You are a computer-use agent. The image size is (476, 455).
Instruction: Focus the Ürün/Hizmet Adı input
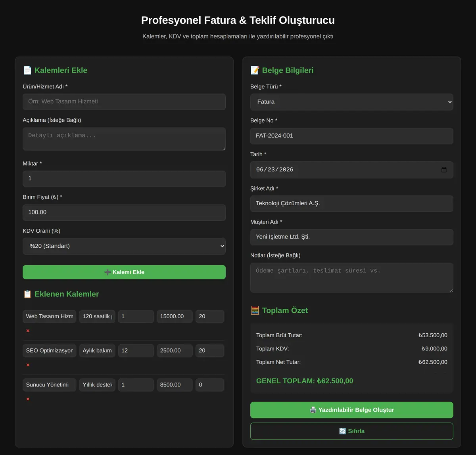pos(124,101)
